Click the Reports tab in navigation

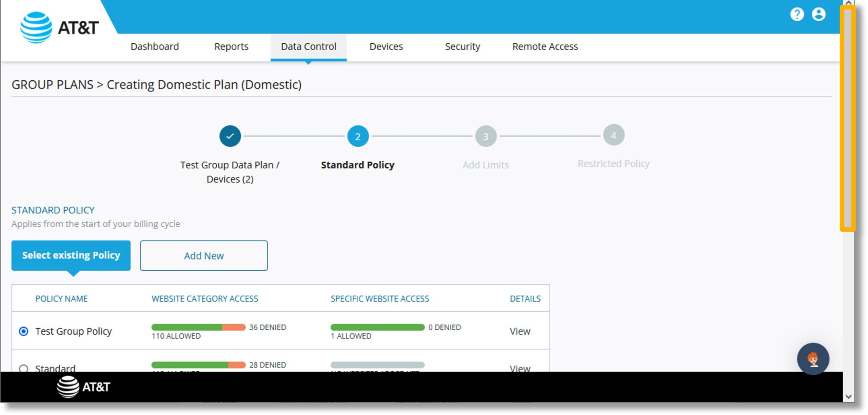(x=232, y=46)
